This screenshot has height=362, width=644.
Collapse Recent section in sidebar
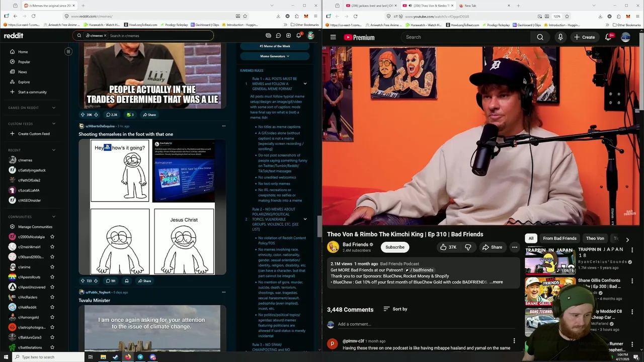[x=54, y=150]
